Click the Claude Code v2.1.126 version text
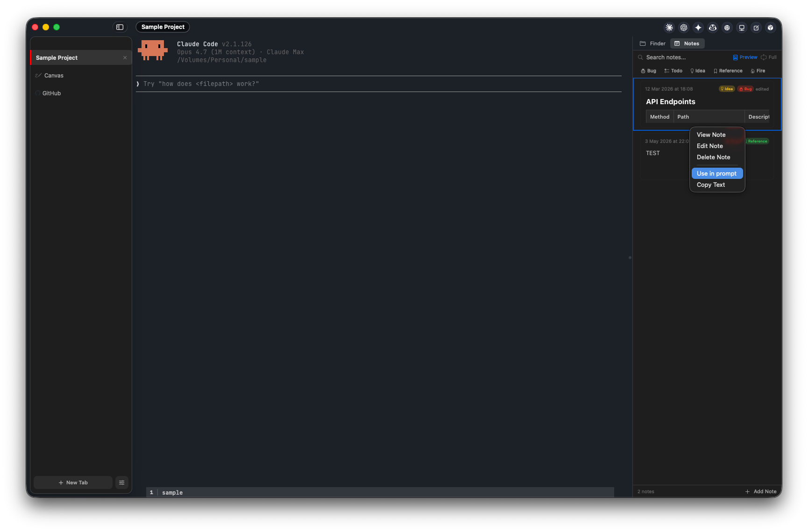The image size is (808, 532). pyautogui.click(x=214, y=44)
